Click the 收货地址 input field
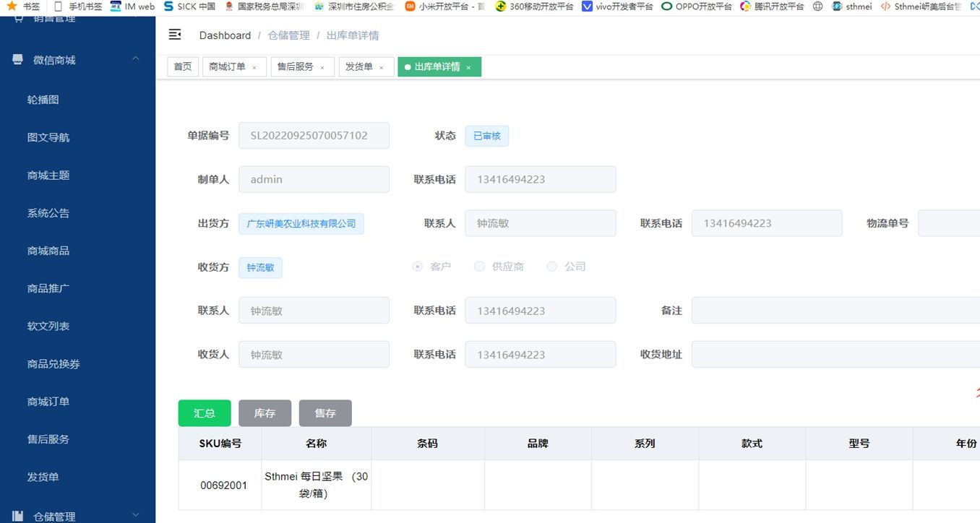 (835, 355)
